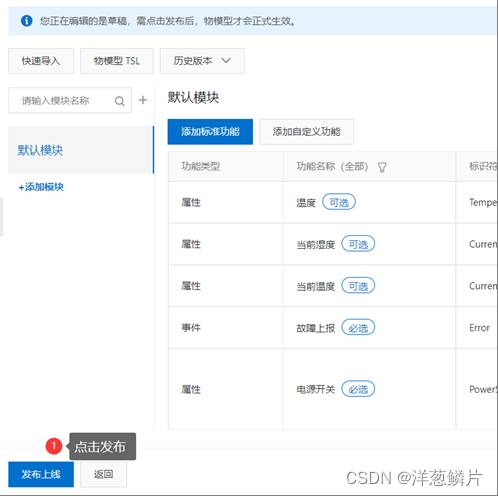This screenshot has width=498, height=496.
Task: Click 发布上线 to publish the model
Action: (41, 474)
